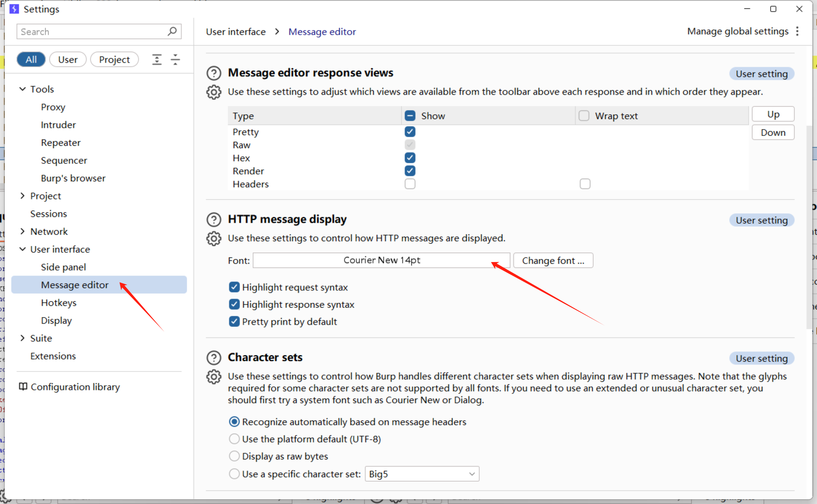Click gear icon beside HTTP message display
The height and width of the screenshot is (504, 817).
pos(214,238)
